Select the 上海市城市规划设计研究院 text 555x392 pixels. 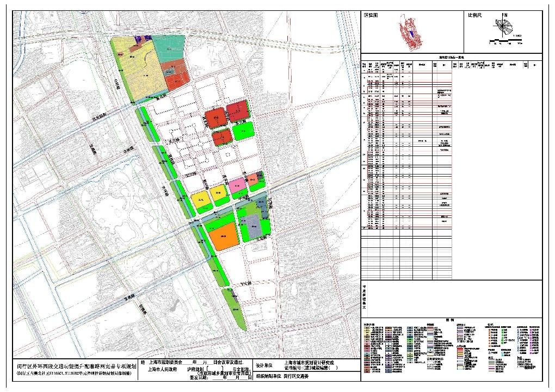coord(309,363)
